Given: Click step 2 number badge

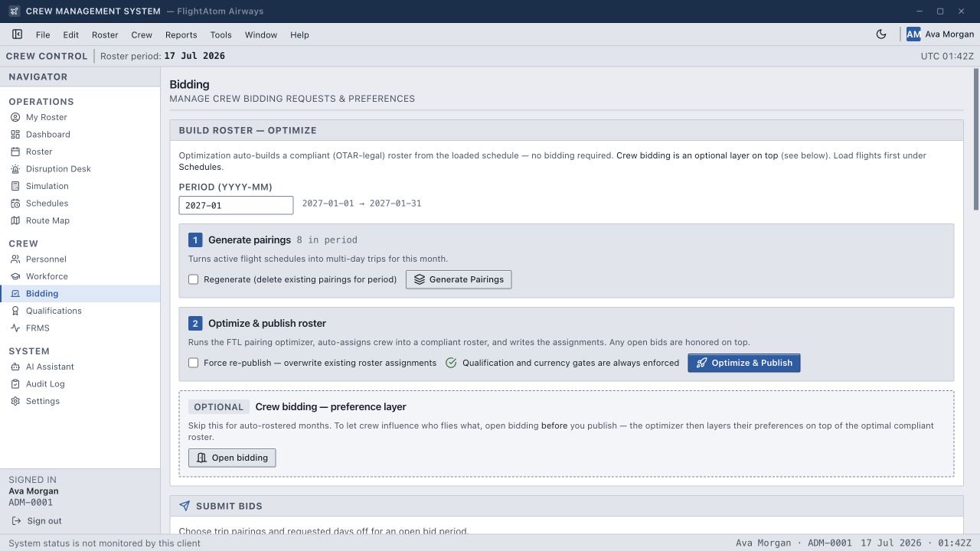Looking at the screenshot, I should (194, 324).
